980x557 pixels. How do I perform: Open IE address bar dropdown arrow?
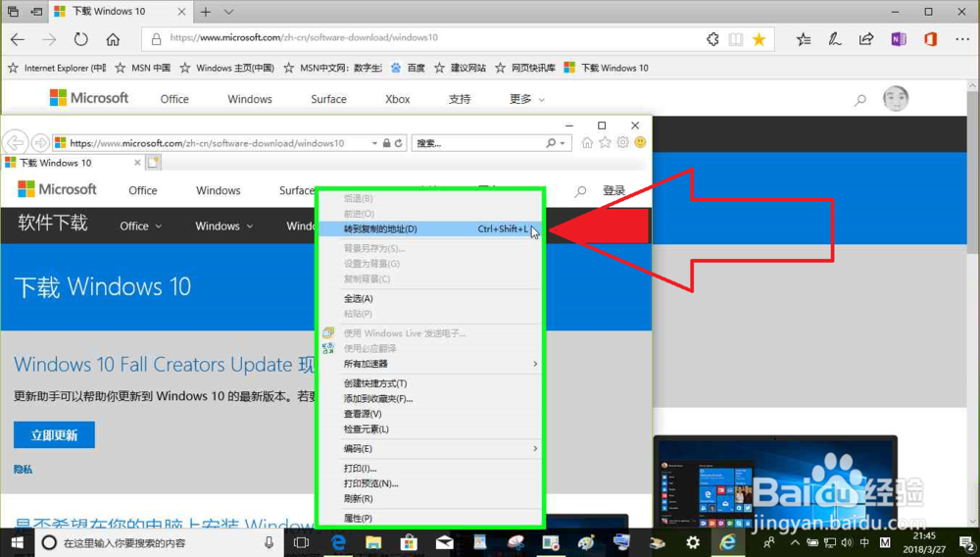pos(374,143)
